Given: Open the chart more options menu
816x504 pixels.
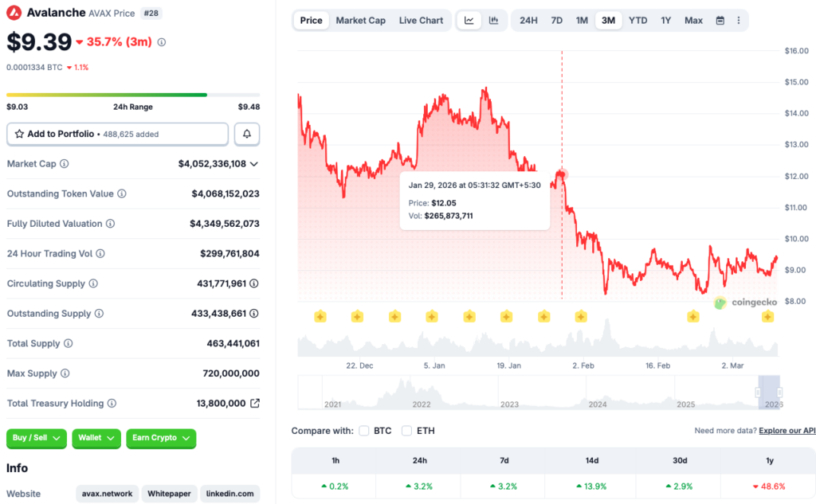Looking at the screenshot, I should pos(739,20).
